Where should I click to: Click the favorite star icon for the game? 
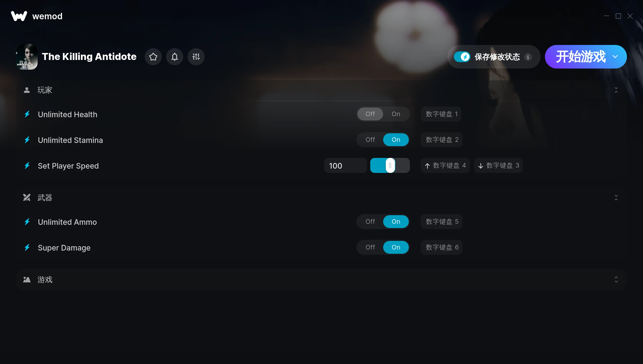(x=153, y=56)
